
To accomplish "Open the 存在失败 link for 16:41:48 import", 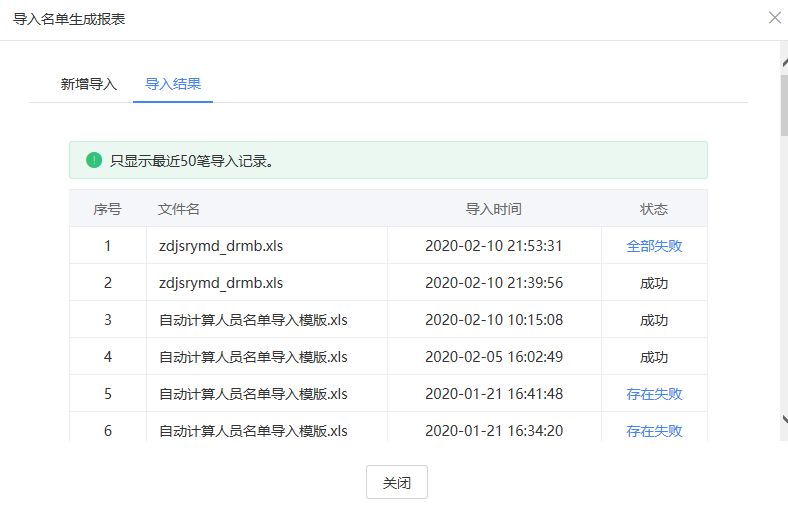I will 654,394.
